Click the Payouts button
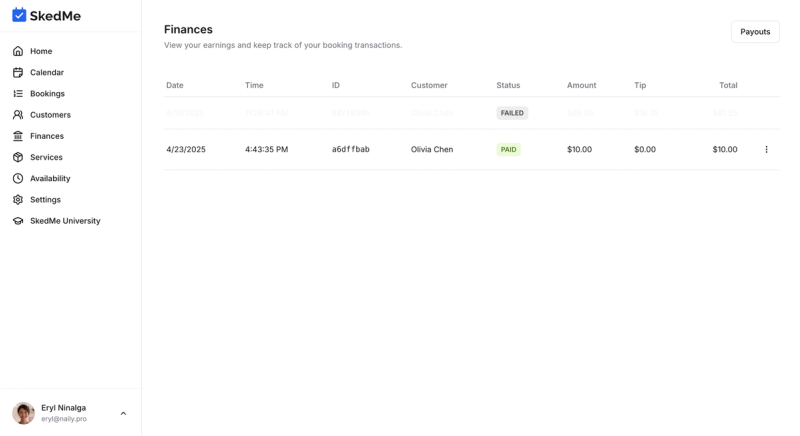 755,32
